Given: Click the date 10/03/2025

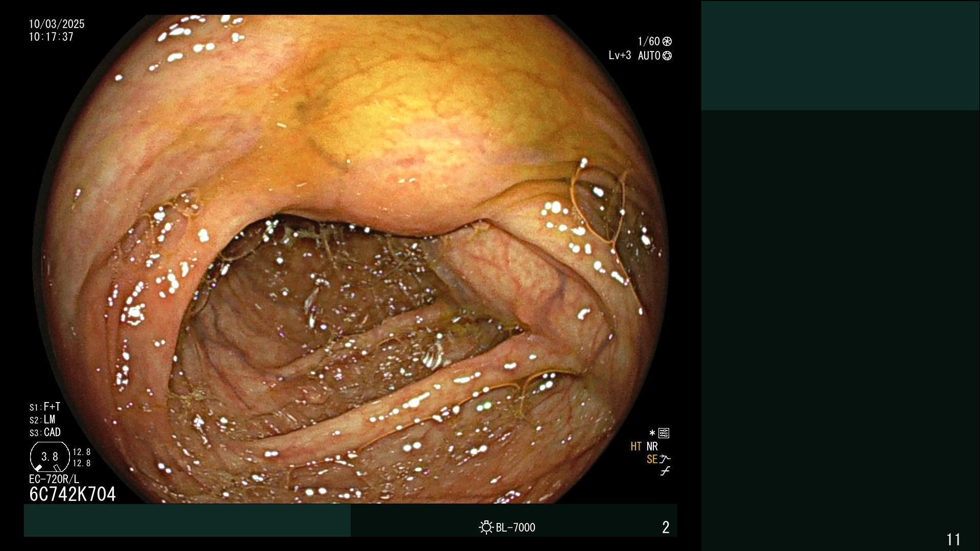Looking at the screenshot, I should tap(57, 24).
